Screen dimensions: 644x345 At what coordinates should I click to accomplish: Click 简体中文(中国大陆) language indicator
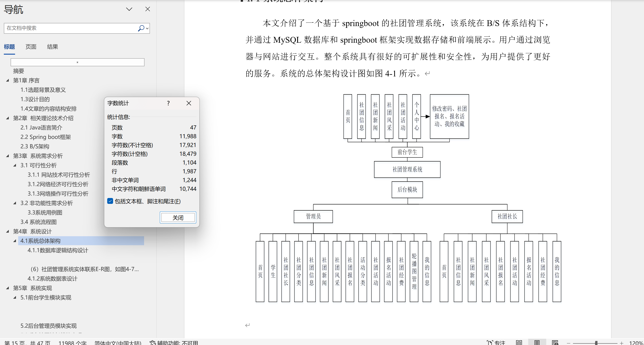(118, 343)
